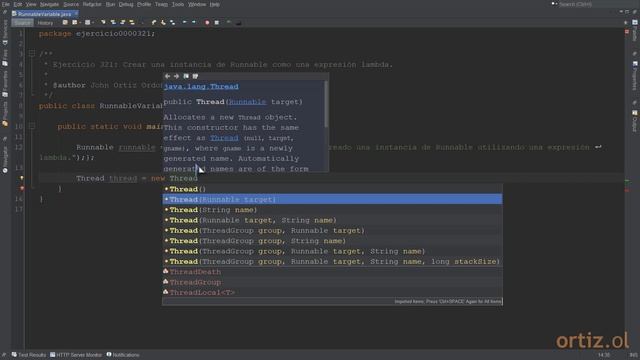This screenshot has width=640, height=360.
Task: Click the 'thread' variable name in code
Action: (123, 178)
